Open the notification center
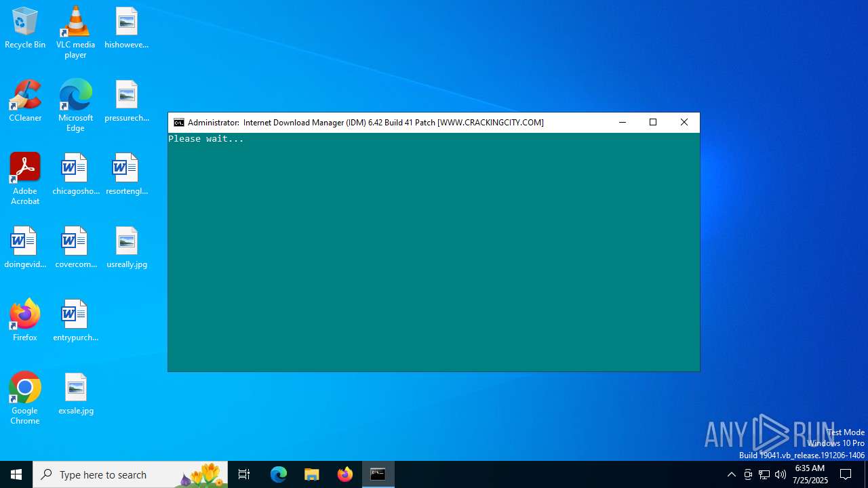This screenshot has height=488, width=868. point(846,474)
